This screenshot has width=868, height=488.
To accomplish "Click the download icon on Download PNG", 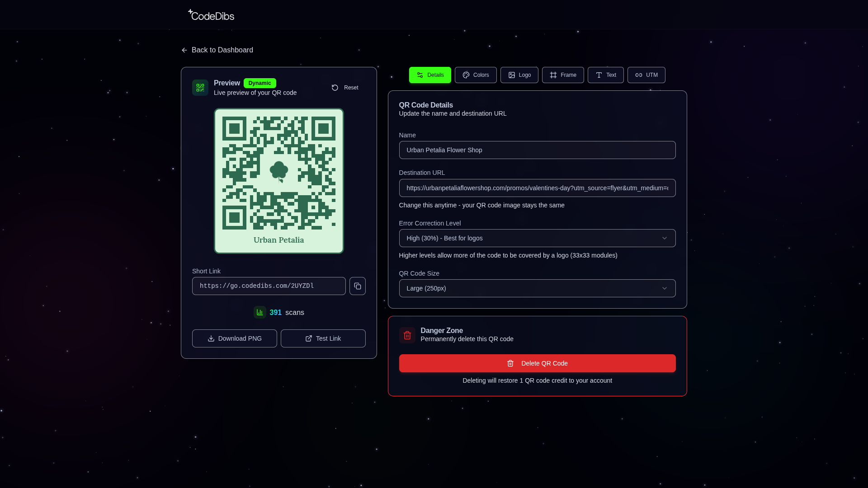I will pyautogui.click(x=211, y=338).
